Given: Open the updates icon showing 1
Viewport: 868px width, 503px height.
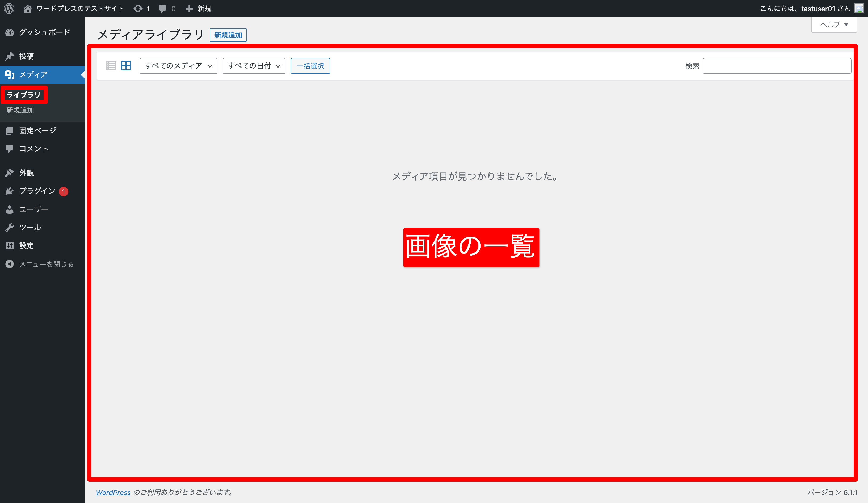Looking at the screenshot, I should pos(142,8).
